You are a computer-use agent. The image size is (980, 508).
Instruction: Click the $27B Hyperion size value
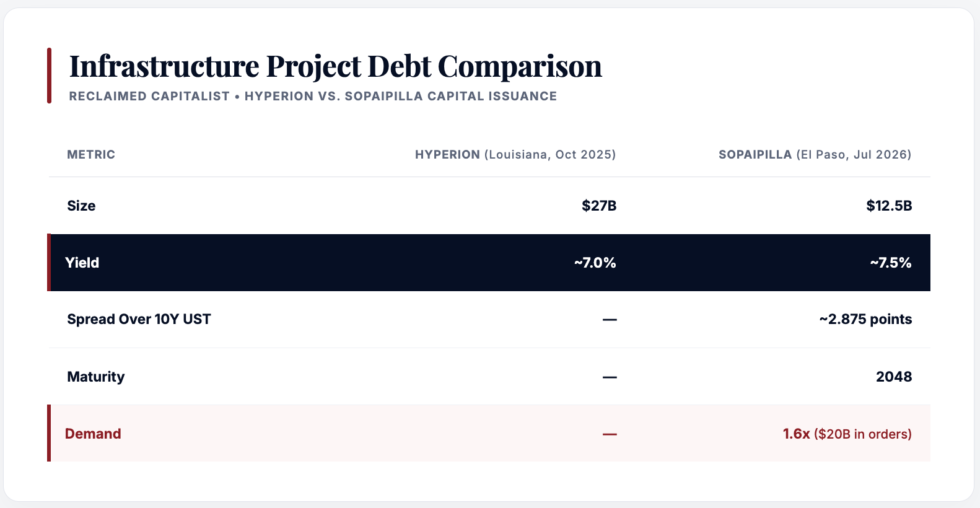[x=599, y=206]
